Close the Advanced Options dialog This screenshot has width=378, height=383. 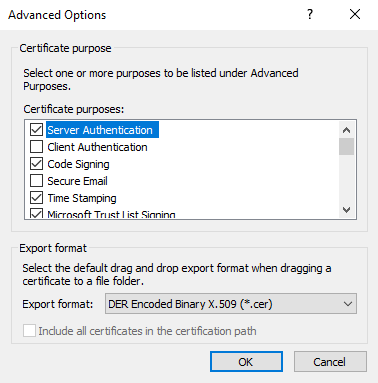tap(355, 14)
